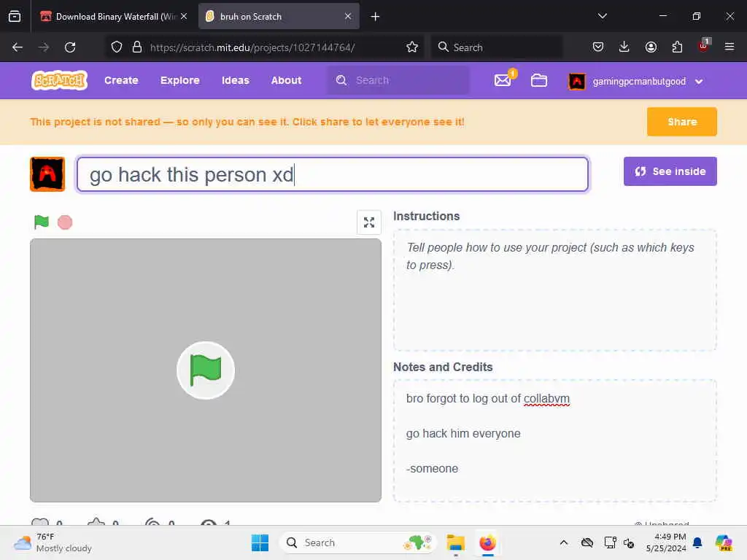Open the Copilot preview icon in taskbar

pos(724,542)
